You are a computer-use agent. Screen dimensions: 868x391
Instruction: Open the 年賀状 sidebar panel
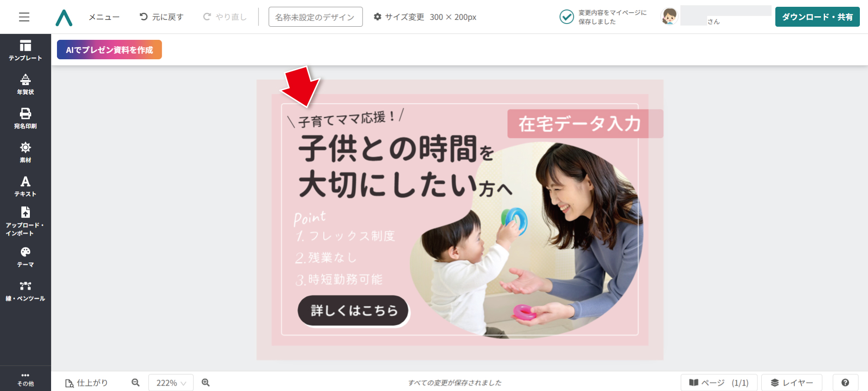click(25, 85)
